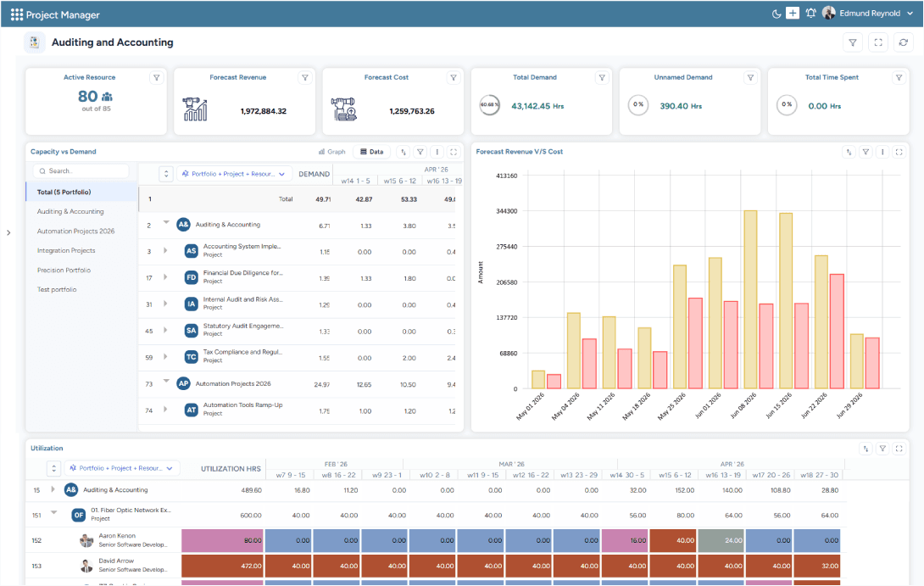Toggle dark mode moon icon
This screenshot has height=586, width=924.
coord(776,14)
